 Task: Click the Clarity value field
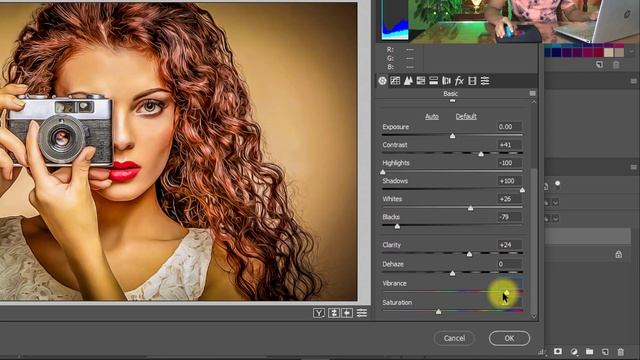coord(509,245)
